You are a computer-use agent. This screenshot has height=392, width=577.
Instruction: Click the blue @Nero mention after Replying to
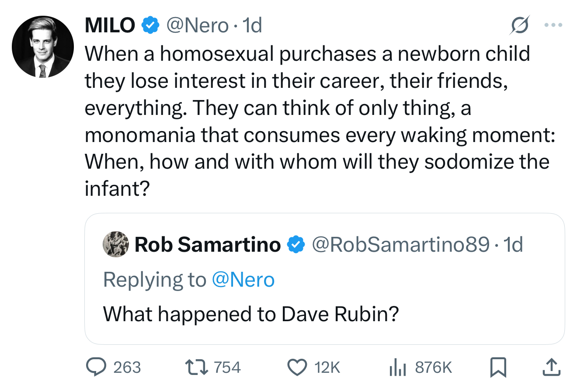click(x=243, y=280)
